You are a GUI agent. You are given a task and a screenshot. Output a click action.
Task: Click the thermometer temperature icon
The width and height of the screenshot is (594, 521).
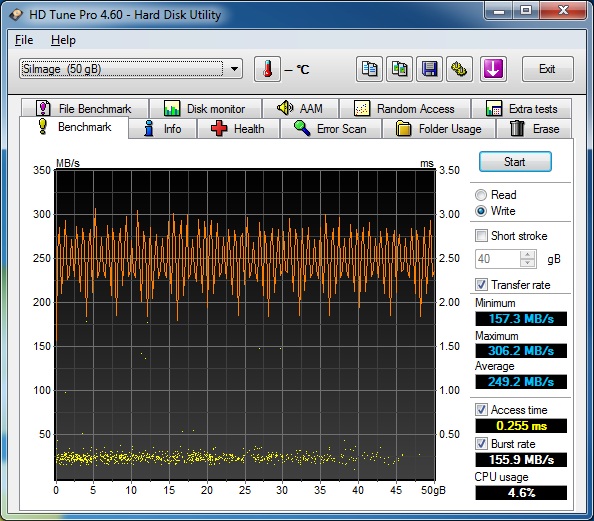267,69
